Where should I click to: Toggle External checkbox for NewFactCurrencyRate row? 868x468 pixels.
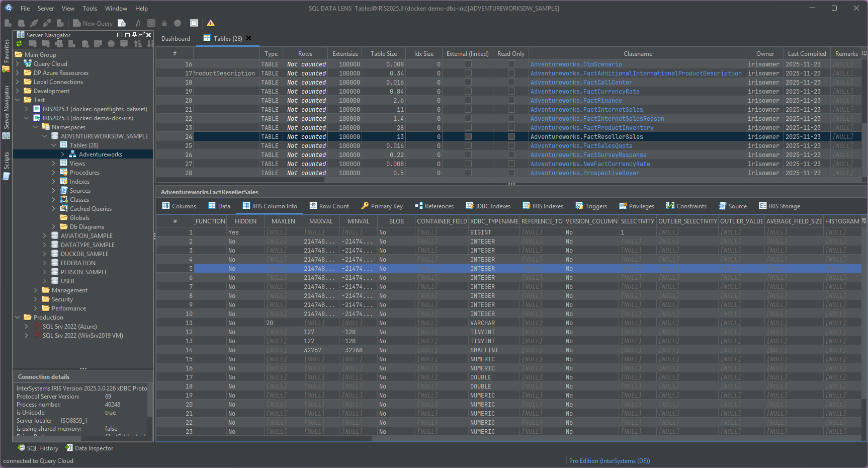point(468,164)
